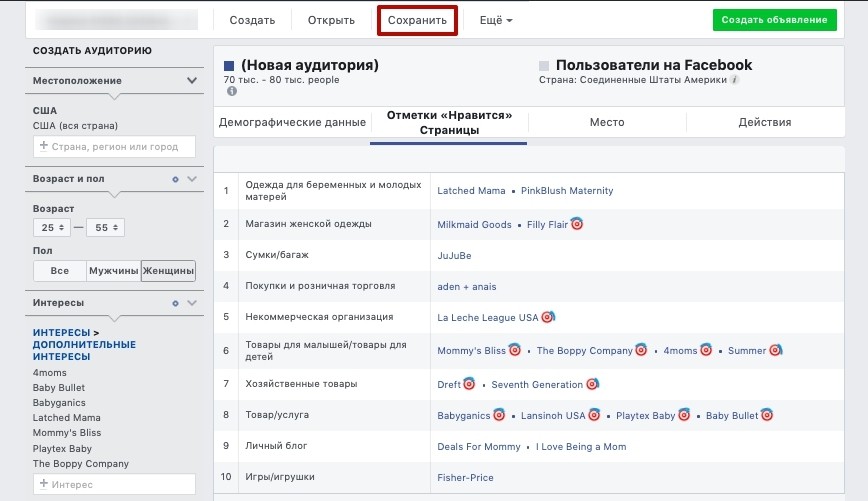
Task: Select Мужчины gender option
Action: 113,271
